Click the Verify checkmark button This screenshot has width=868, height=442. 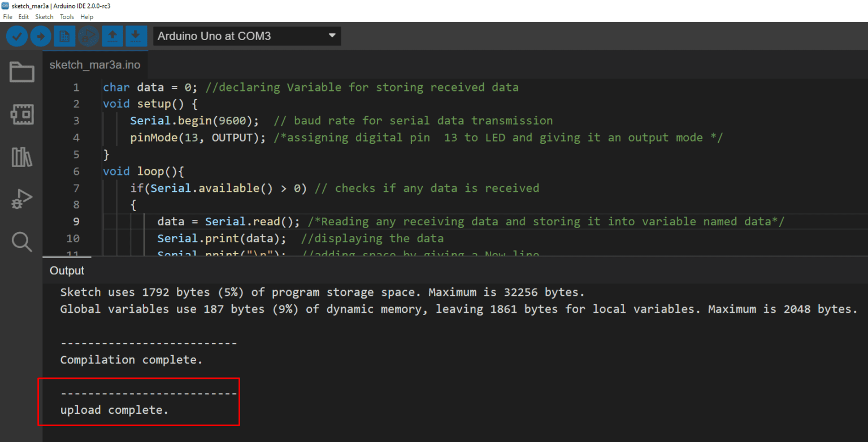[17, 37]
